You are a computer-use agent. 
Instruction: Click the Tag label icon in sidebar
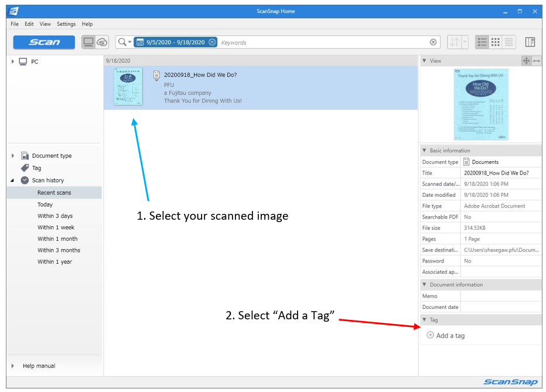[x=25, y=168]
